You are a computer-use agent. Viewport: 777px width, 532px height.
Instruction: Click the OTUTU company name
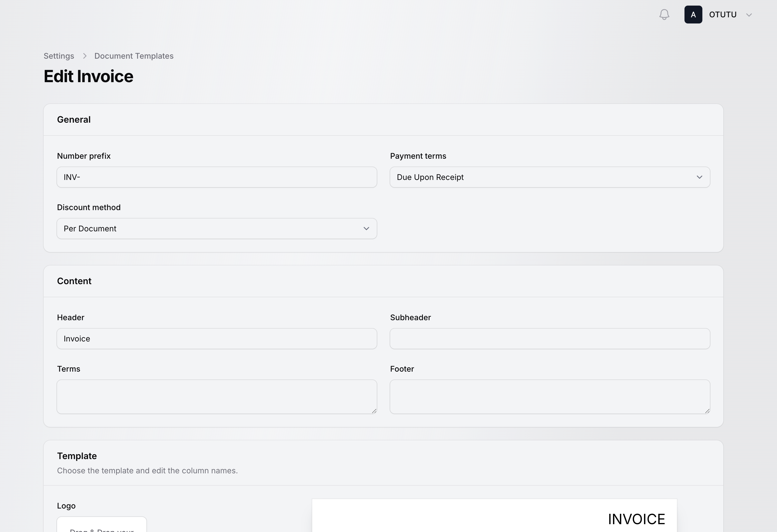(722, 15)
